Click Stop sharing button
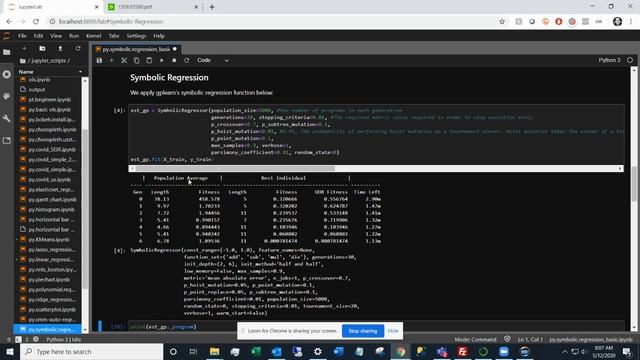The height and width of the screenshot is (360, 640). tap(363, 331)
